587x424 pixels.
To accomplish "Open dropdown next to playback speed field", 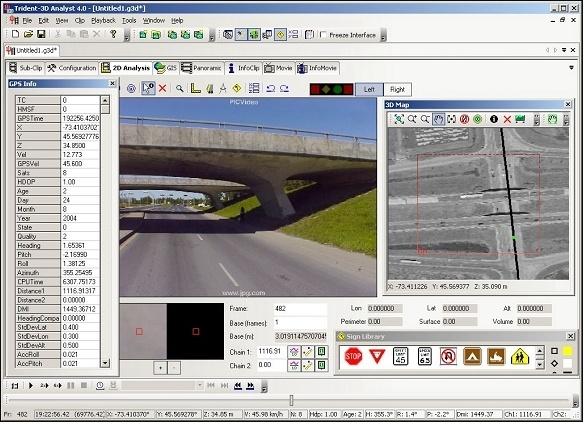I will (x=200, y=385).
